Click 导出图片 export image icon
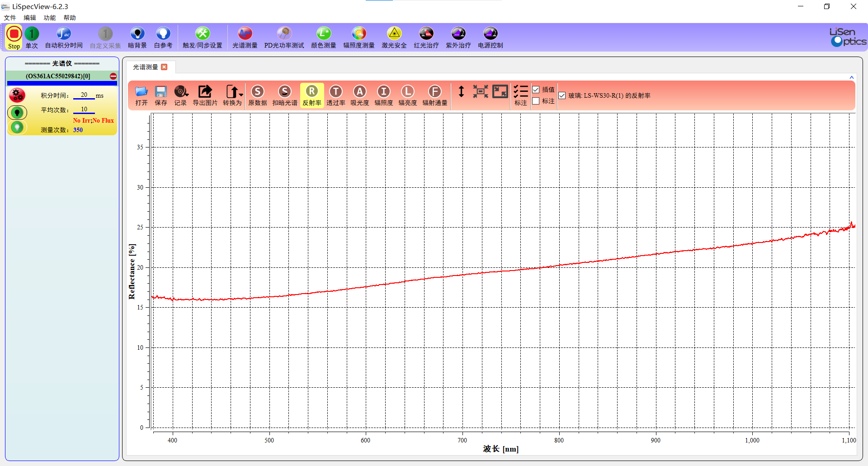The height and width of the screenshot is (466, 868). tap(205, 92)
